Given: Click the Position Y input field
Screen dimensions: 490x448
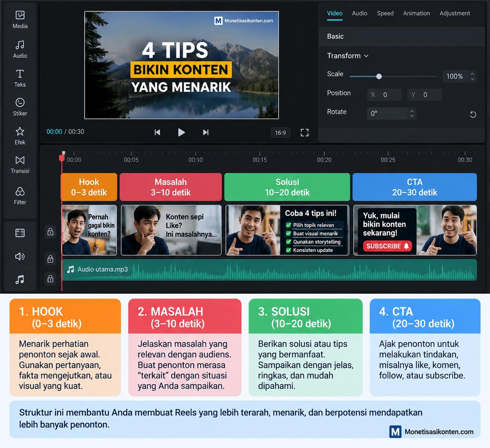Looking at the screenshot, I should coord(424,95).
